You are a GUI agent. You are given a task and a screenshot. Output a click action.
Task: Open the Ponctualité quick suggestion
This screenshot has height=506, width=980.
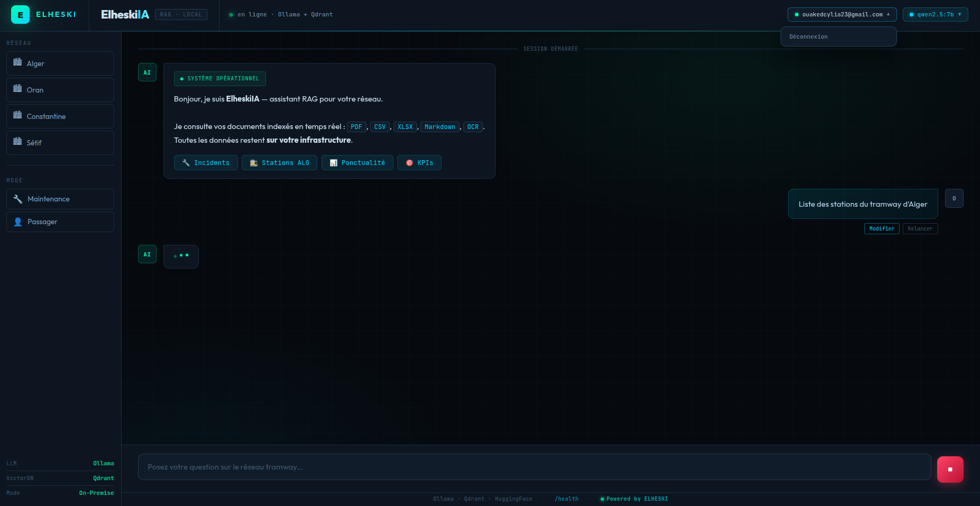coord(358,163)
